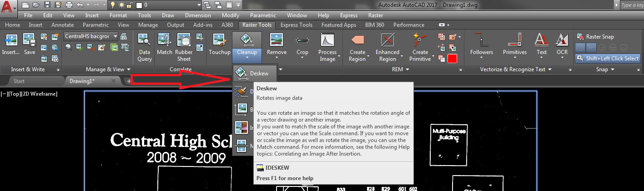This screenshot has width=644, height=191.
Task: Click the [2D Wireframe] visual style control
Action: 39,94
